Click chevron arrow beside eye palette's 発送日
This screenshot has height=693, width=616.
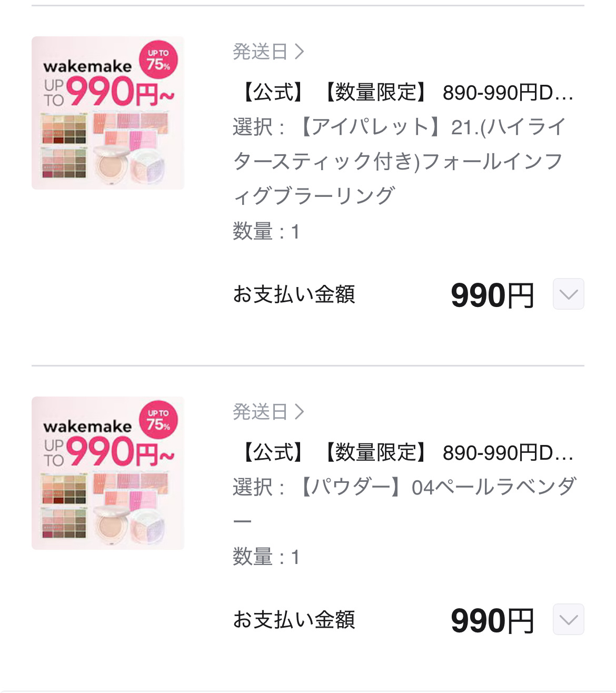pyautogui.click(x=300, y=52)
